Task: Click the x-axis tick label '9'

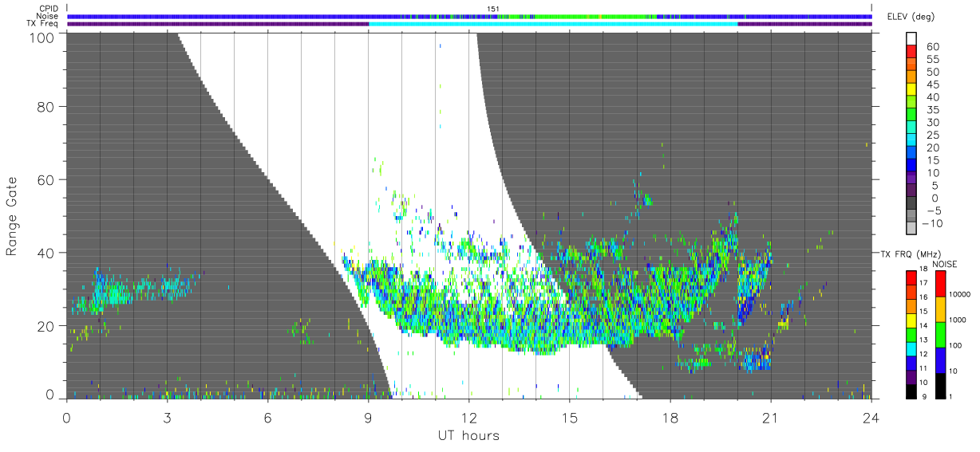Action: 368,417
